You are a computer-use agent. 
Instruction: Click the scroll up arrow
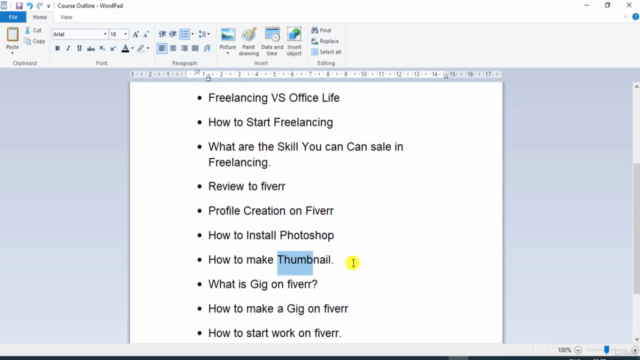(636, 87)
